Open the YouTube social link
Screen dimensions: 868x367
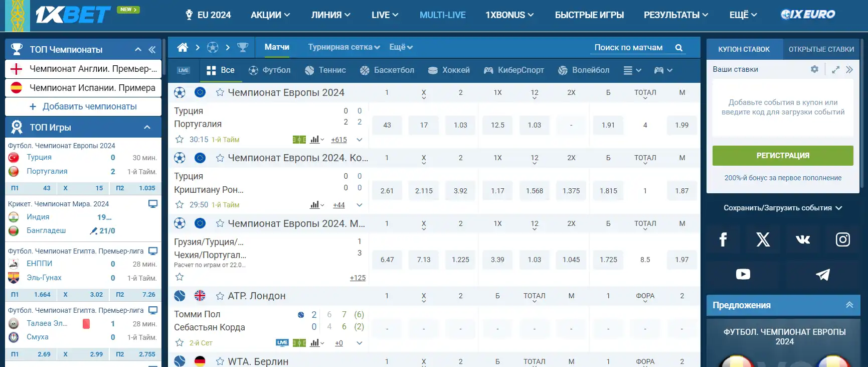[743, 274]
